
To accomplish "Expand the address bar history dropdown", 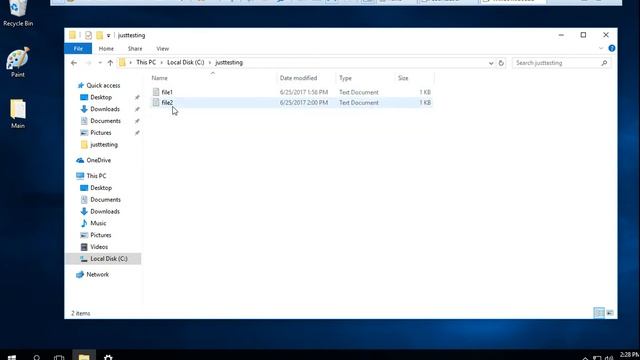I will point(491,63).
